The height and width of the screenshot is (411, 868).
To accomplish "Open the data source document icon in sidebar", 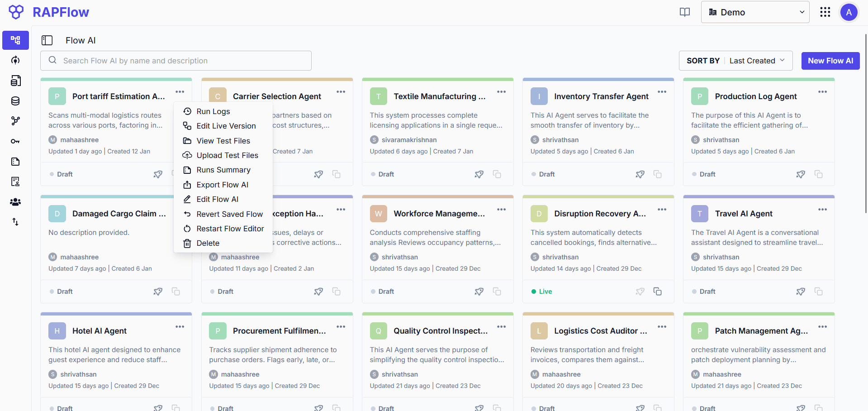I will 15,81.
